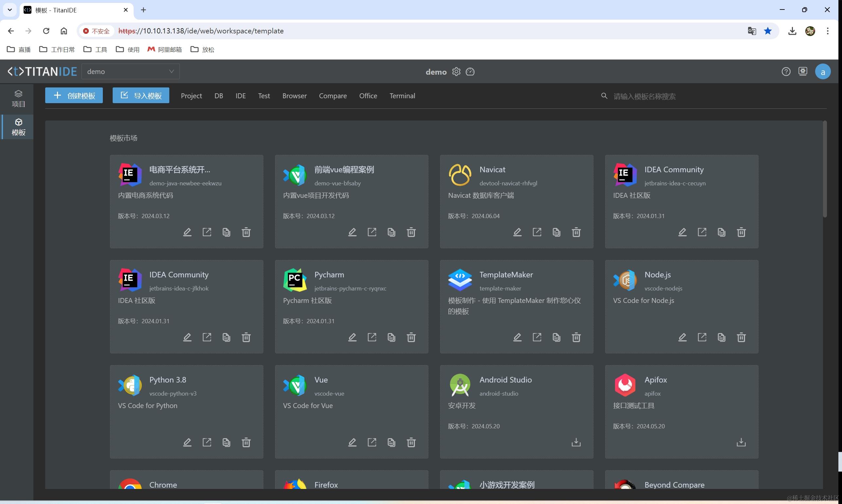Open the browser tab list chevron

tap(10, 10)
